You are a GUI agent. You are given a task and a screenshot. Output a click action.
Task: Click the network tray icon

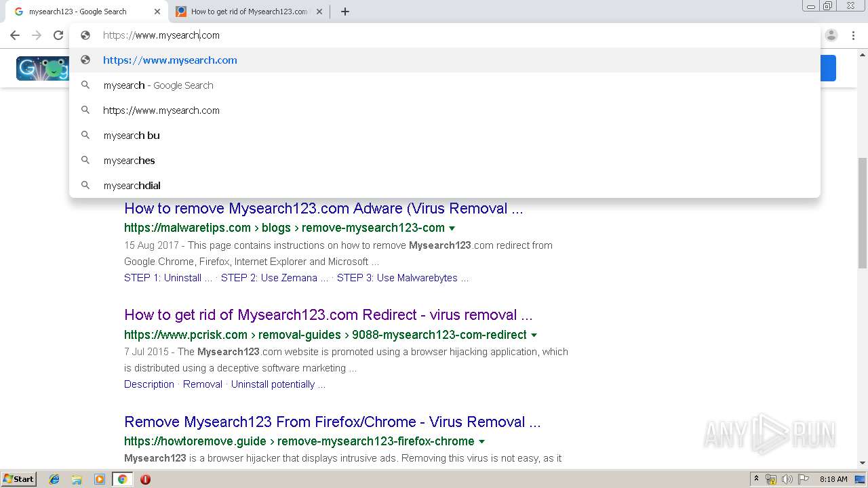[771, 479]
